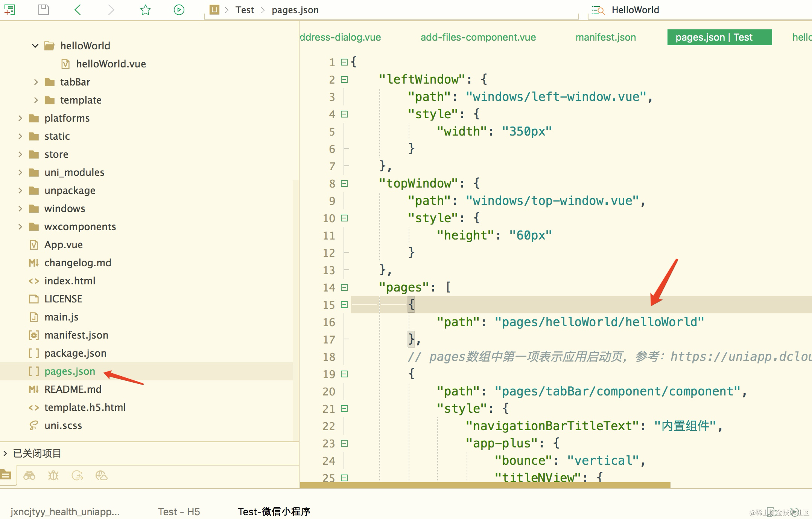Go forward with the right arrow
This screenshot has height=519, width=812.
pos(111,10)
